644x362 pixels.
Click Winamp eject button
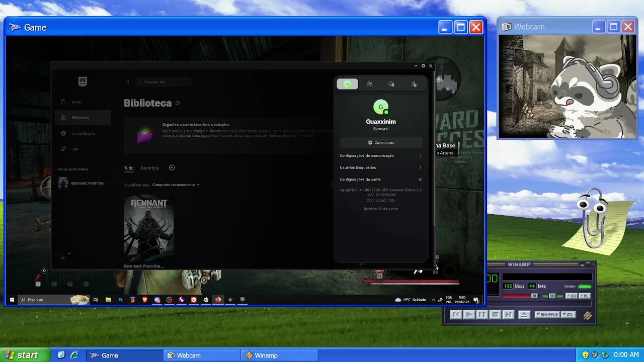click(524, 315)
